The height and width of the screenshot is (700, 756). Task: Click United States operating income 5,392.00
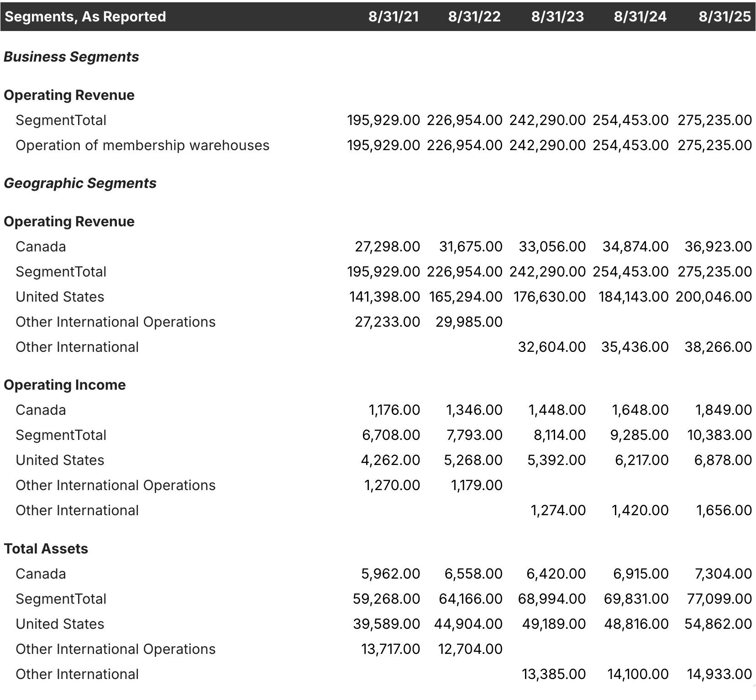556,460
